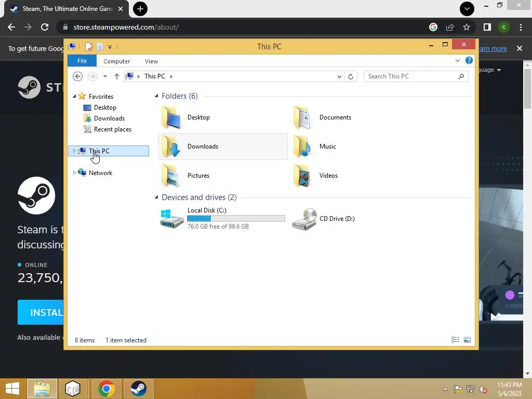Viewport: 532px width, 399px height.
Task: Launch Chrome from the taskbar
Action: click(106, 389)
